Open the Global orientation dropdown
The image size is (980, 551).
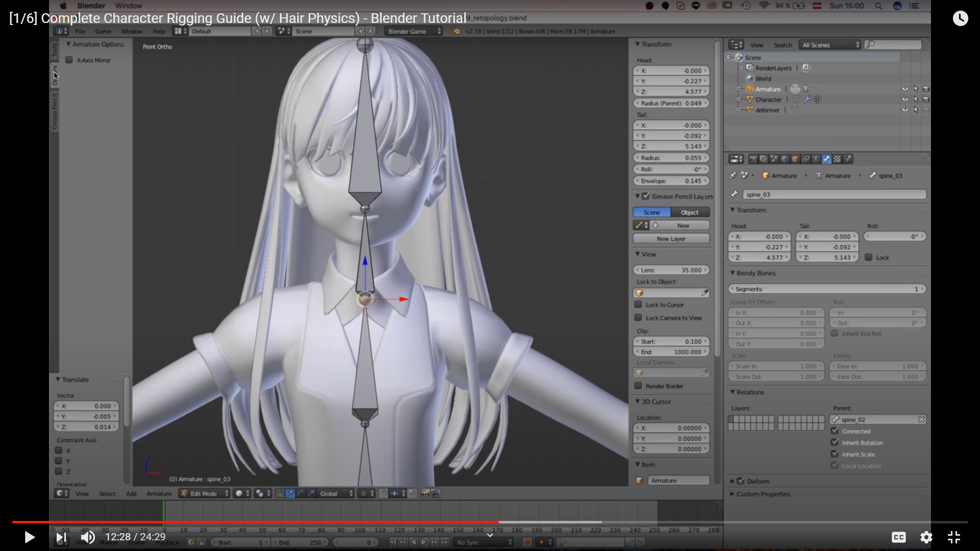tap(336, 493)
